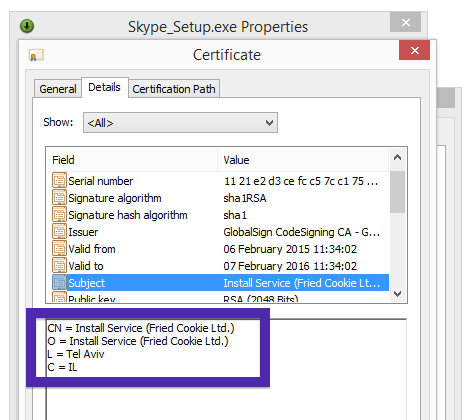
Task: Click the certificate icon in Certificate title bar
Action: coord(36,55)
